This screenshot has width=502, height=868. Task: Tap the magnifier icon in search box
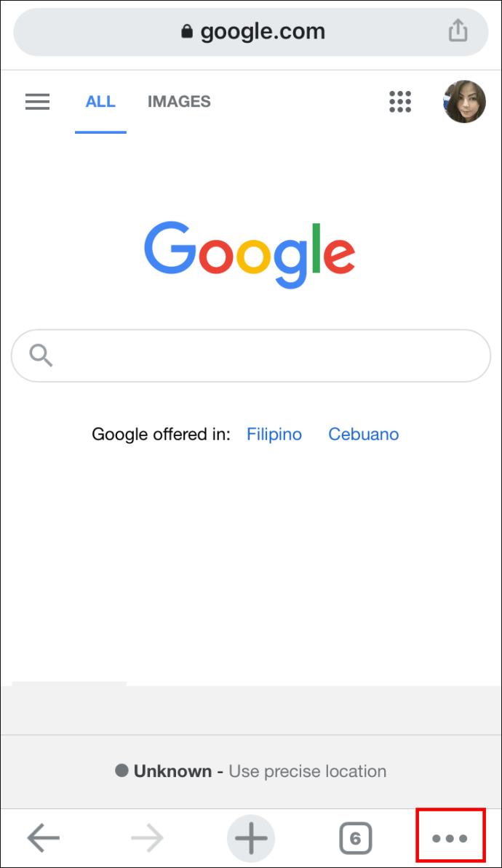pos(41,355)
